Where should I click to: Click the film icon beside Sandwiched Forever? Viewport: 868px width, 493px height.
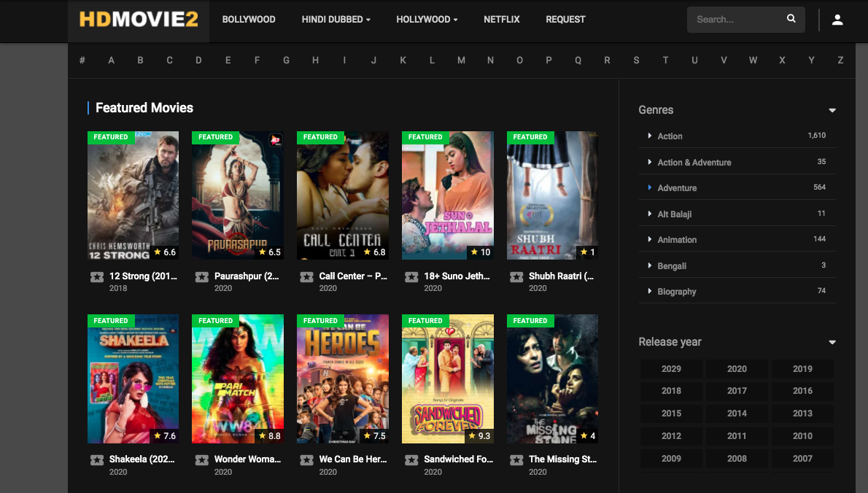pyautogui.click(x=411, y=460)
